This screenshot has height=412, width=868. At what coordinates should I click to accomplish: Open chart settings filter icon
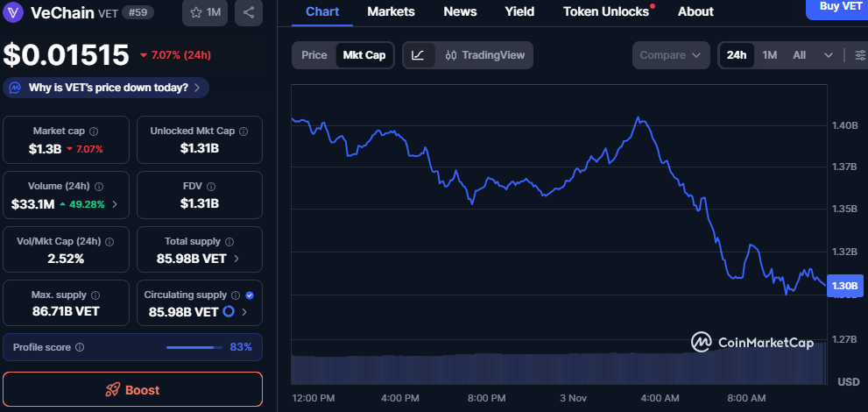[859, 55]
